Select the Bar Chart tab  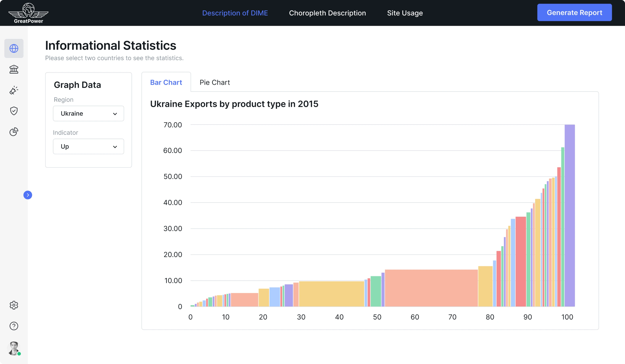[166, 82]
